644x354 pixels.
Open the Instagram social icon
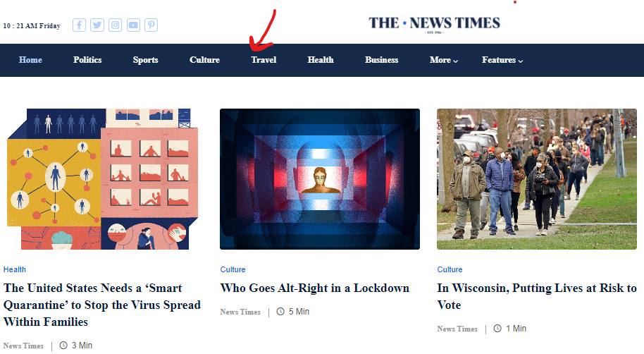click(x=115, y=25)
